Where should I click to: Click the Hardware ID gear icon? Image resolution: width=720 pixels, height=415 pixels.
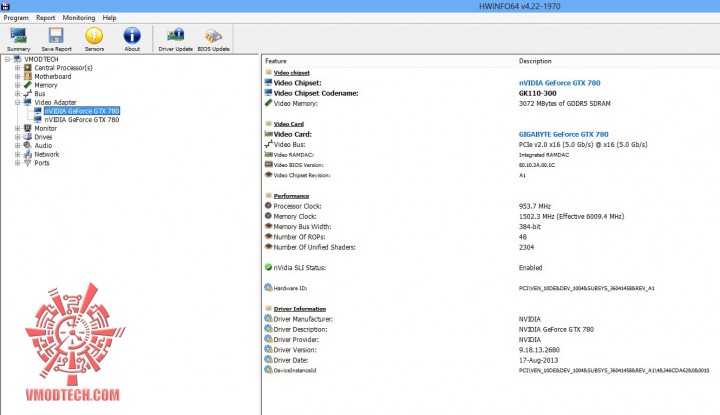269,288
